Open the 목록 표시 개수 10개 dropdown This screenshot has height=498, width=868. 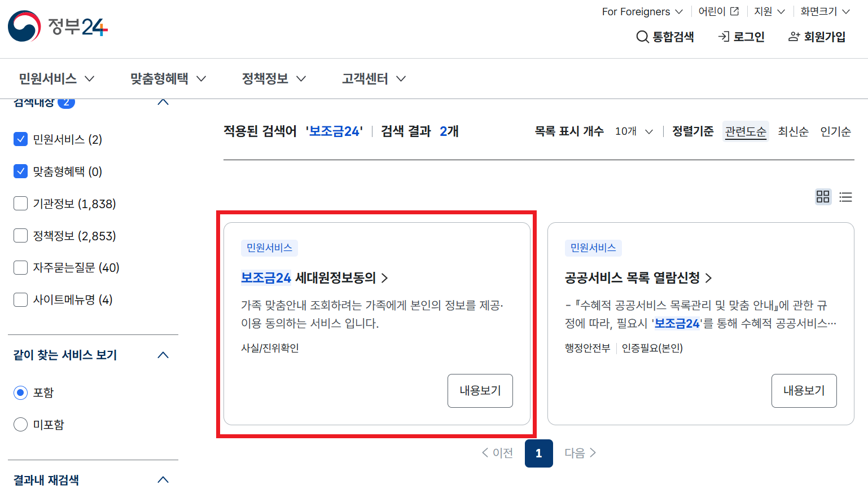point(634,131)
